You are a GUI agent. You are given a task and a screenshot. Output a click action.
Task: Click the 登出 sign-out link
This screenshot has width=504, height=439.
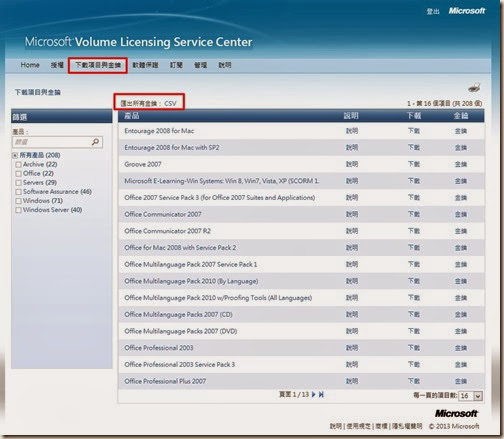click(x=433, y=12)
